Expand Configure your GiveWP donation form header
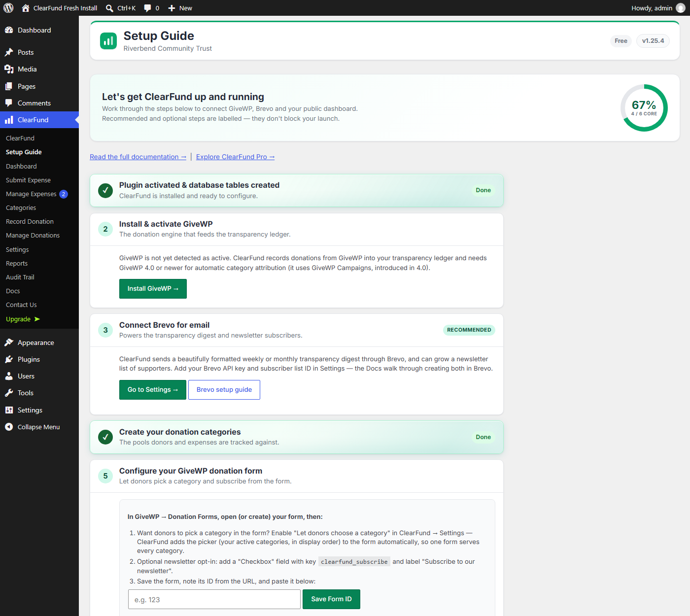690x616 pixels. (x=297, y=476)
